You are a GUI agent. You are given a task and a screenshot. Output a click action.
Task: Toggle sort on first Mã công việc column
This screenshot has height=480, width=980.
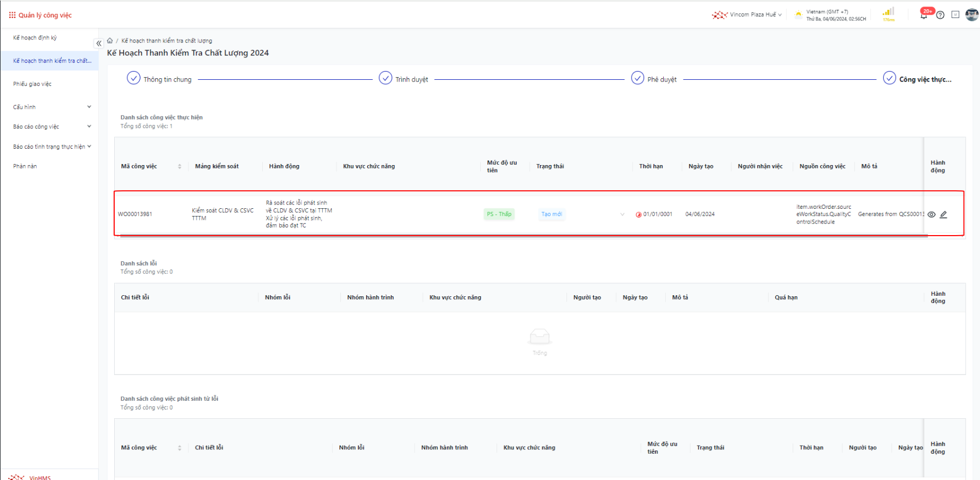pyautogui.click(x=180, y=166)
